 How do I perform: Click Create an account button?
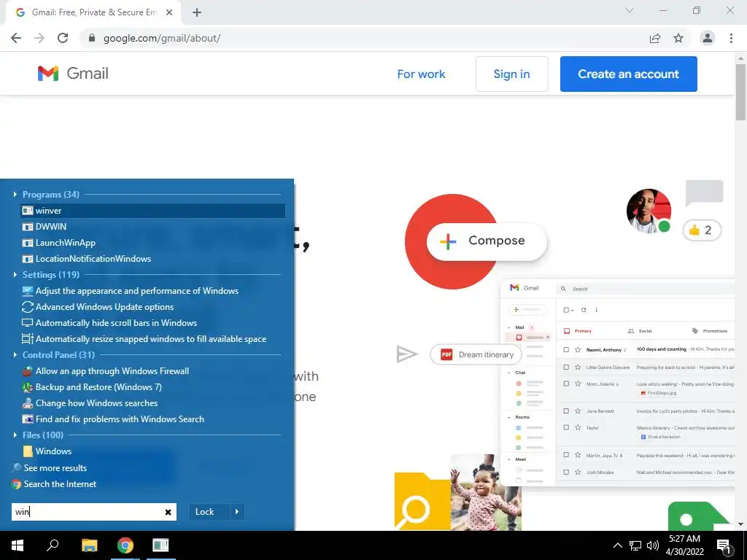click(x=628, y=74)
